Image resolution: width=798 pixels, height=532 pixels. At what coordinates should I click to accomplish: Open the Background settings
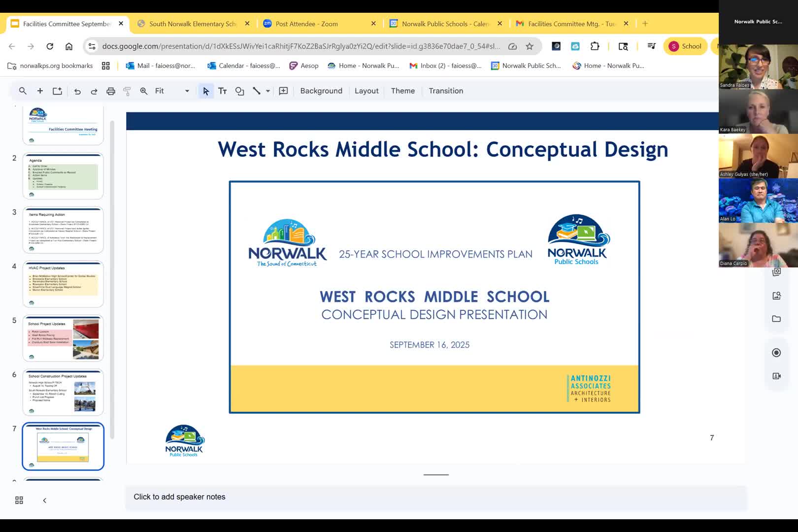pos(321,91)
